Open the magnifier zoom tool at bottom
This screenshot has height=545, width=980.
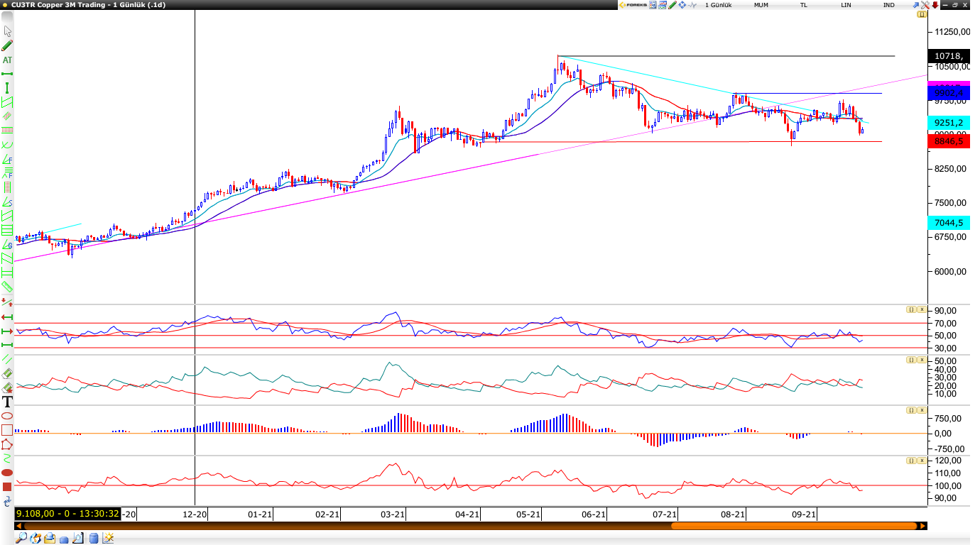[x=21, y=539]
